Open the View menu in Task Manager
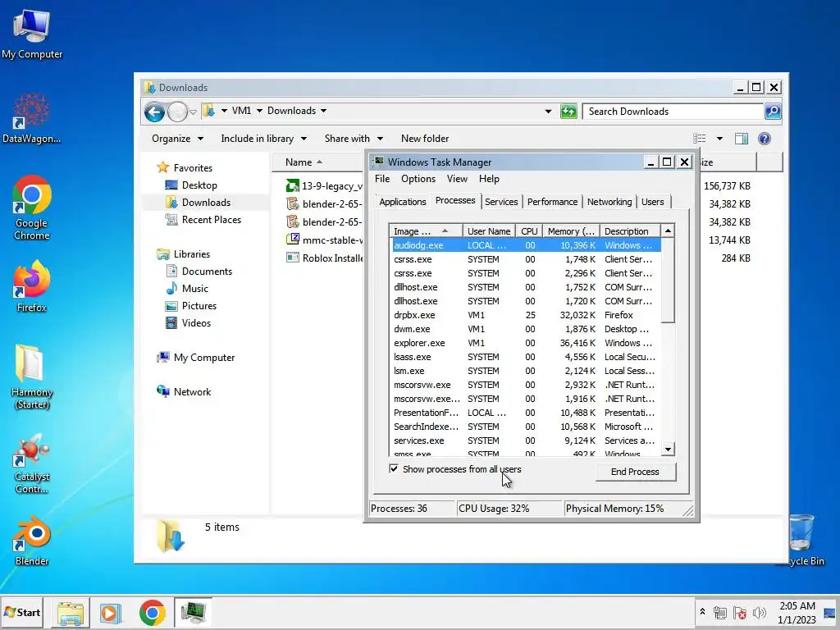Image resolution: width=840 pixels, height=630 pixels. click(x=457, y=178)
